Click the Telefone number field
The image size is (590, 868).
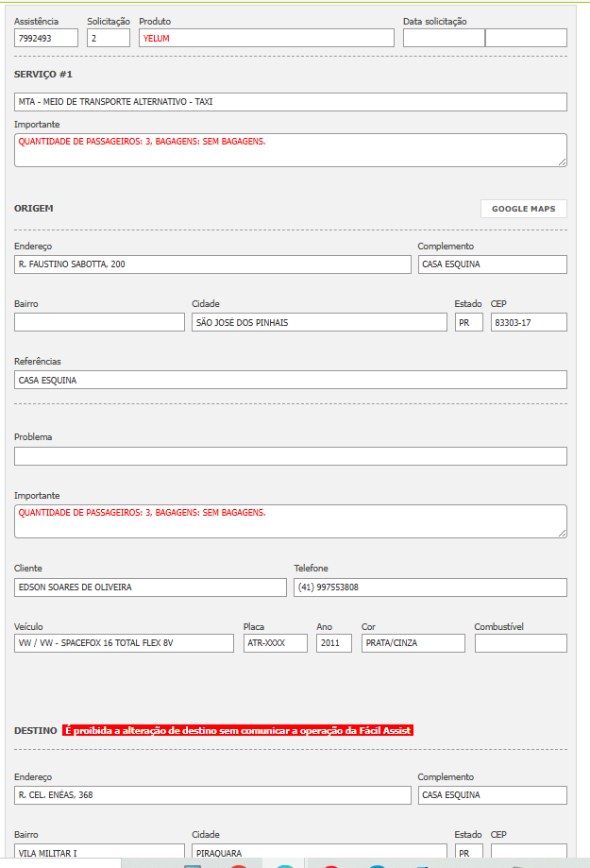click(x=430, y=587)
